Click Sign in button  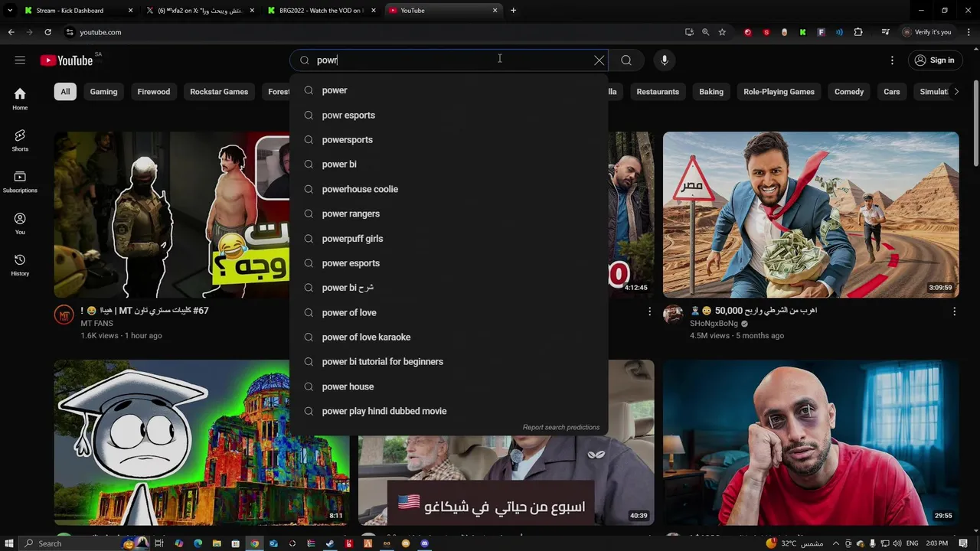click(934, 60)
